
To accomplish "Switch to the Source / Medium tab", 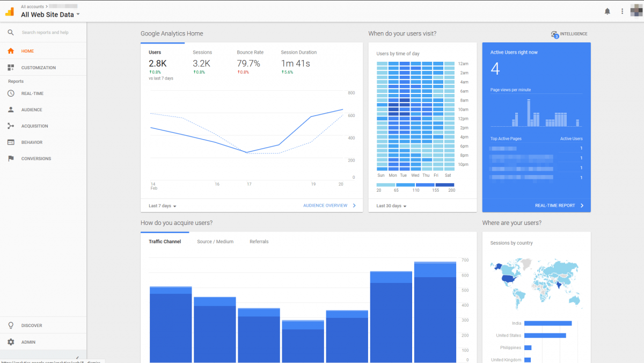I will coord(215,242).
